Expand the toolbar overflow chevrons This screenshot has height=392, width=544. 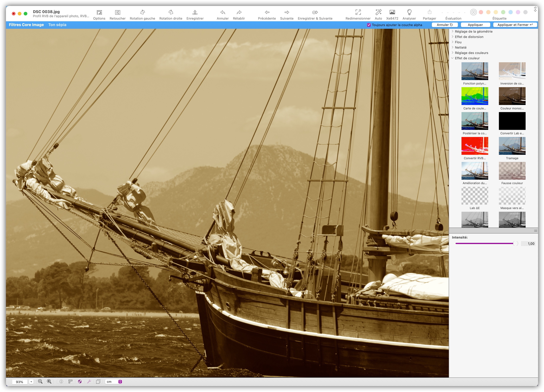point(535,9)
